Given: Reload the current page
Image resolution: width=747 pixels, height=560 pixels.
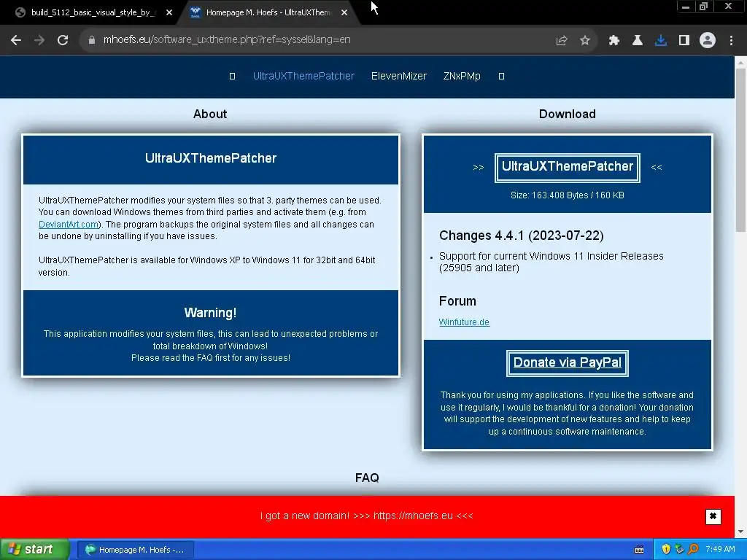Looking at the screenshot, I should point(63,40).
